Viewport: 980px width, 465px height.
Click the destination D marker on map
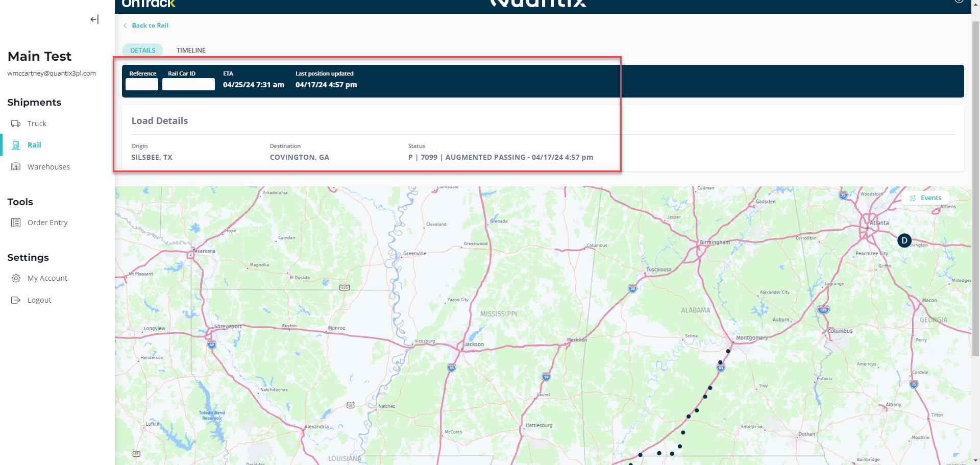coord(904,240)
